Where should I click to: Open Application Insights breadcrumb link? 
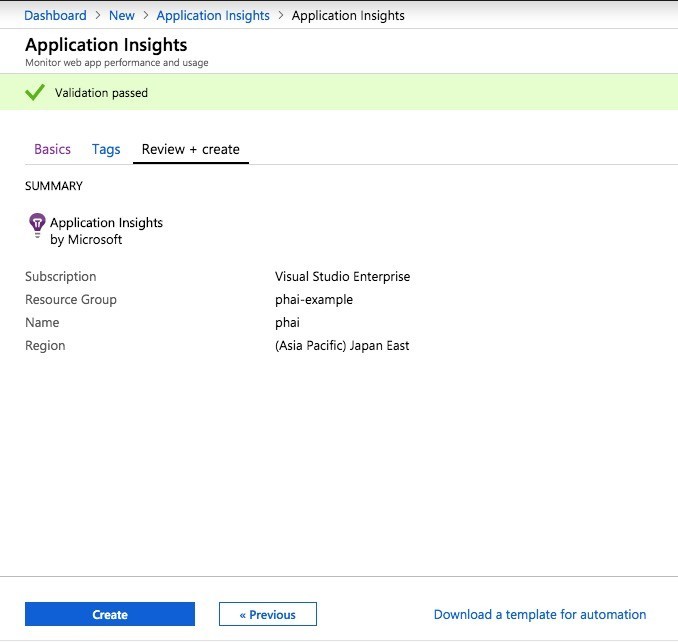pyautogui.click(x=213, y=16)
